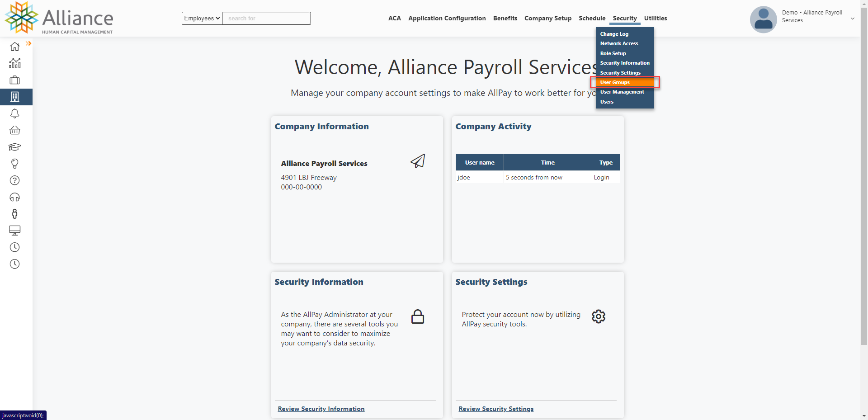Click the Time column header
The image size is (868, 420).
(548, 162)
